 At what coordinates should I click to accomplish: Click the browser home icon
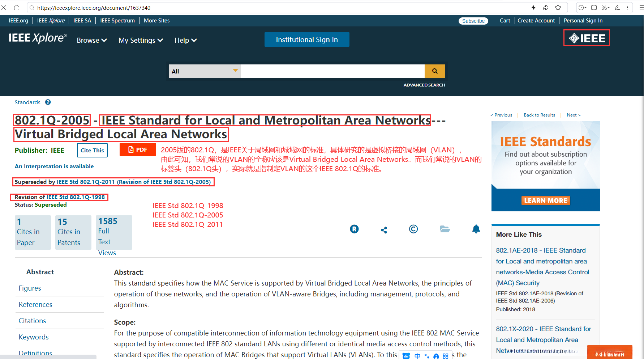tap(17, 8)
